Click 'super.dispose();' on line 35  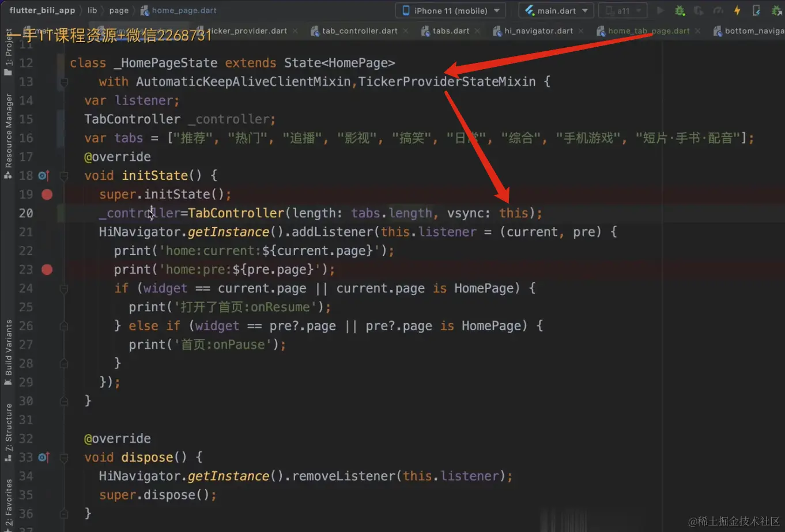coord(158,495)
